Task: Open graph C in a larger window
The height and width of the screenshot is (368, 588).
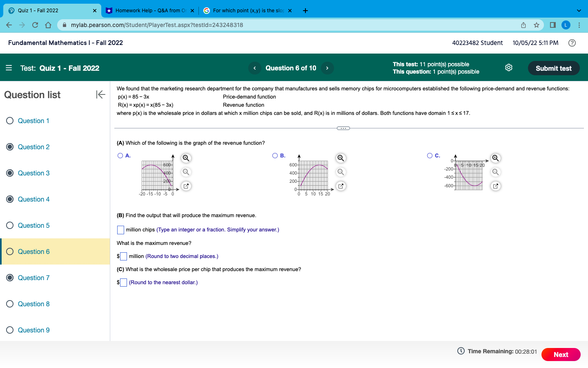Action: [x=495, y=186]
